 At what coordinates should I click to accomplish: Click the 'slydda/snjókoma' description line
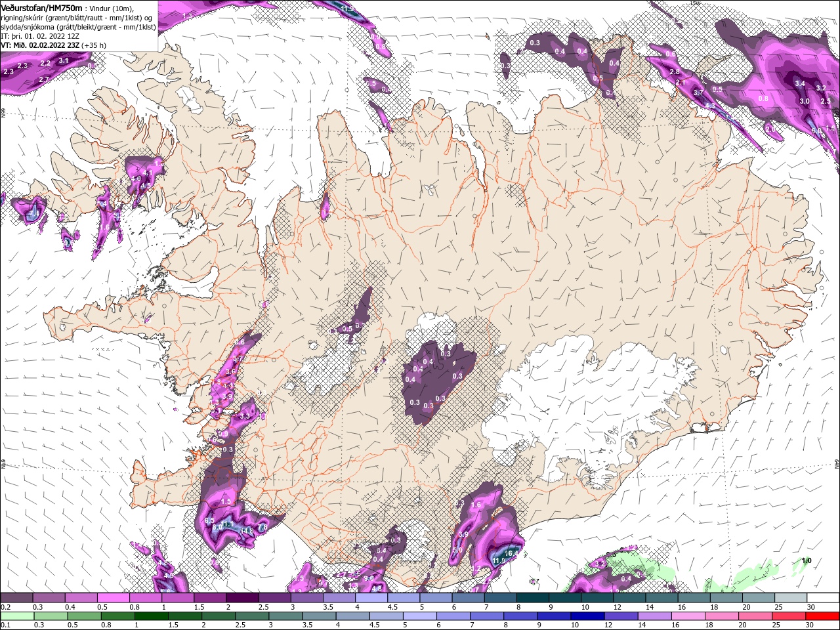[79, 27]
